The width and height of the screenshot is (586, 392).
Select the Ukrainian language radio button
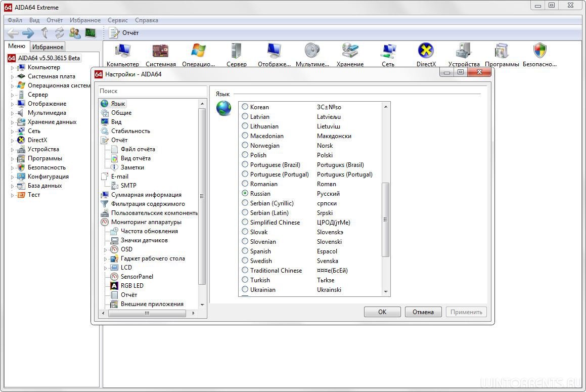[x=245, y=289]
